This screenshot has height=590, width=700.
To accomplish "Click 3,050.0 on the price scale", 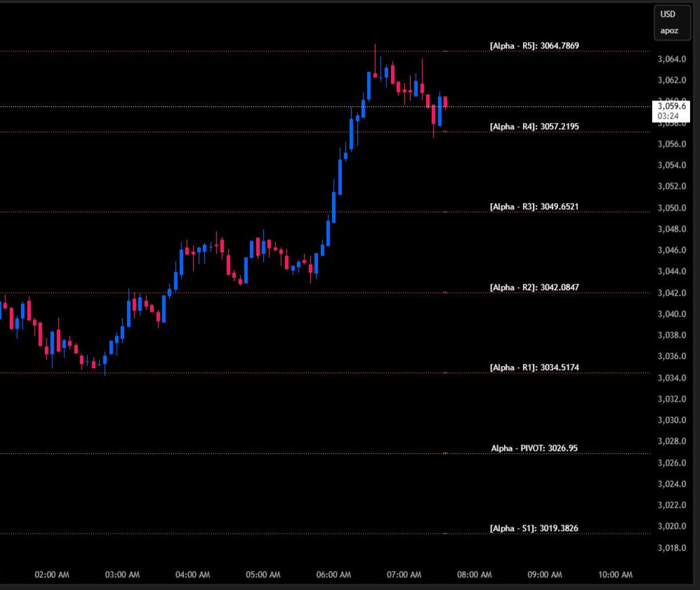I will click(x=672, y=208).
